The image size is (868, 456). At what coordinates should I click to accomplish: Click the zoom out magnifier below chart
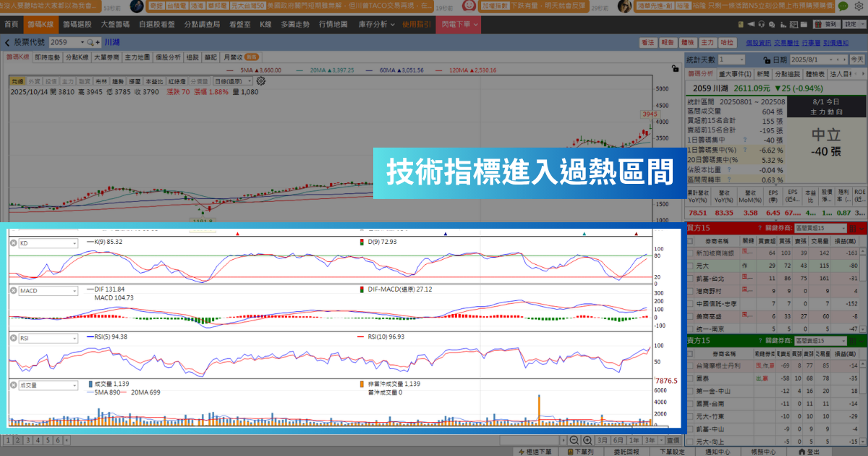(x=574, y=440)
